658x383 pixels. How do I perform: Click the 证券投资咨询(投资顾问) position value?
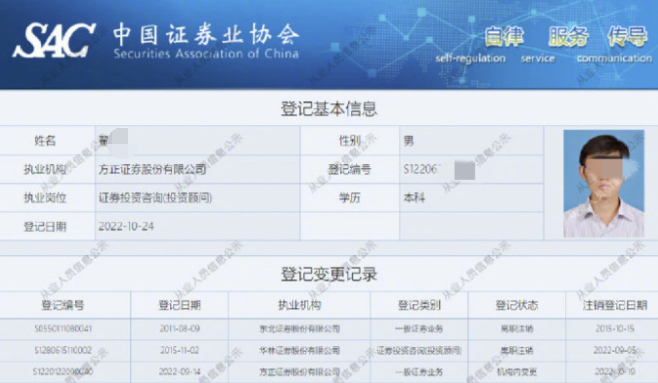(x=155, y=198)
